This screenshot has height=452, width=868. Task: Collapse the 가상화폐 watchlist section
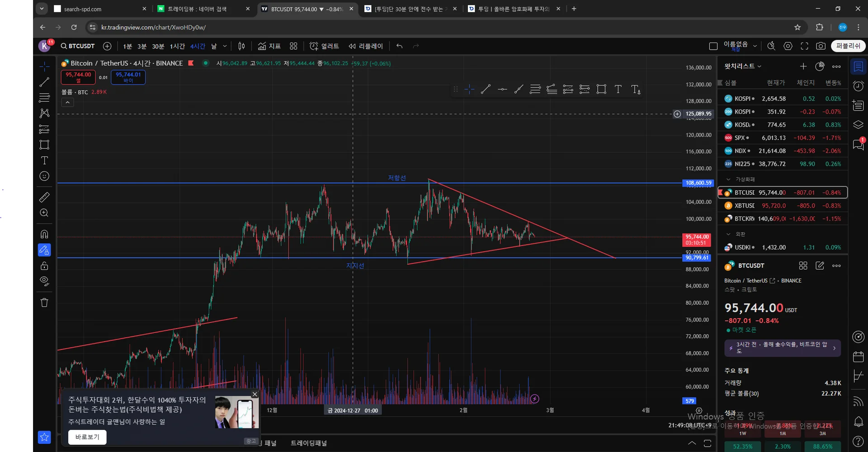click(728, 179)
